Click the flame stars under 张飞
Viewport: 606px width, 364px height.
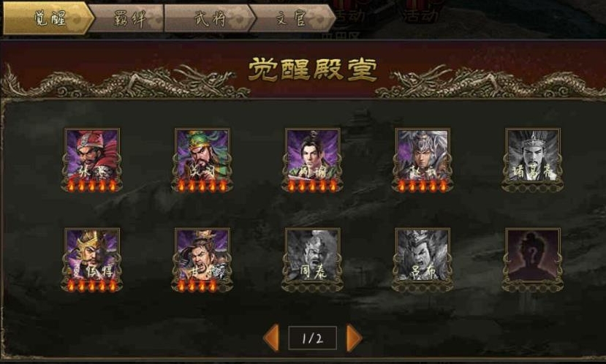(x=92, y=186)
